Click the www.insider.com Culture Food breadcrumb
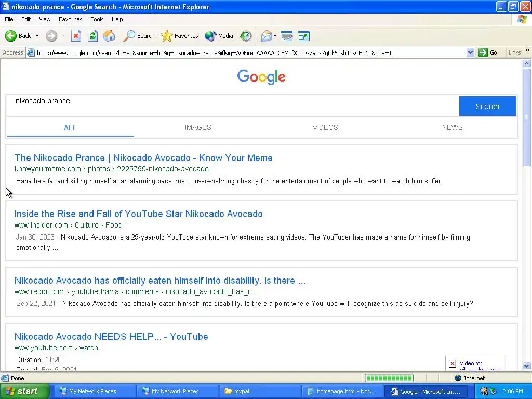Screen dimensions: 532x399 pyautogui.click(x=69, y=225)
